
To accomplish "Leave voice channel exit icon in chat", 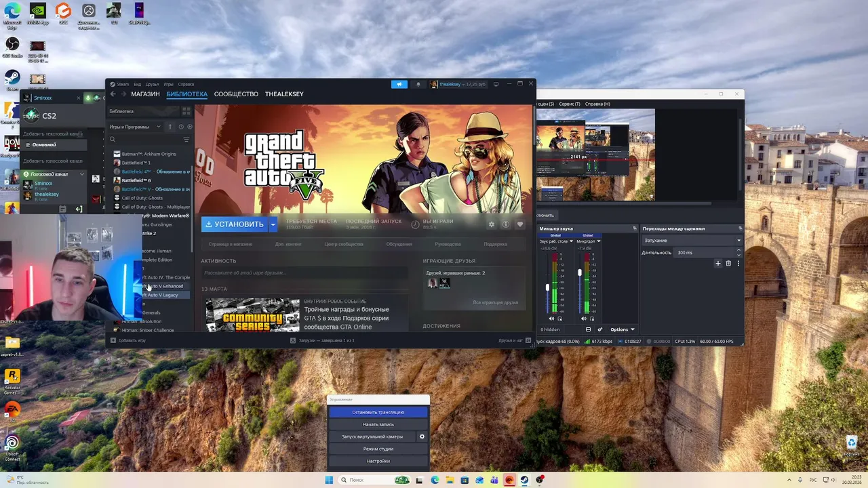I will (x=79, y=209).
